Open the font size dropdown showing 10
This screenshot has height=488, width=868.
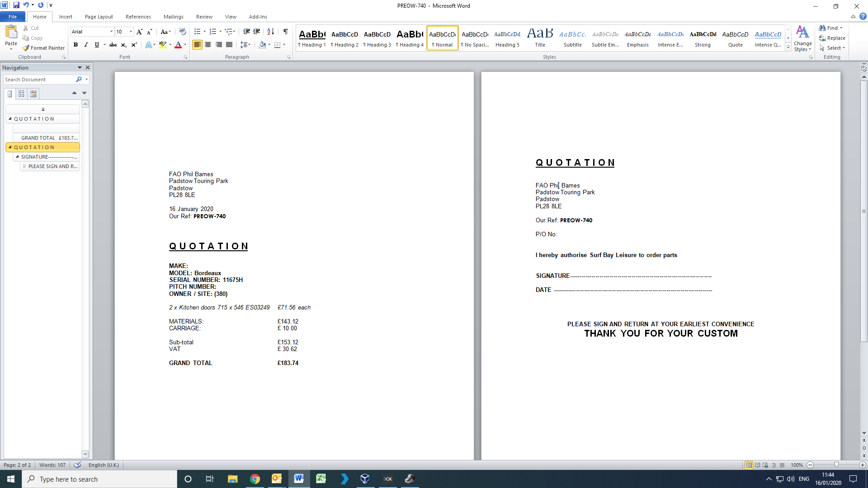point(131,32)
